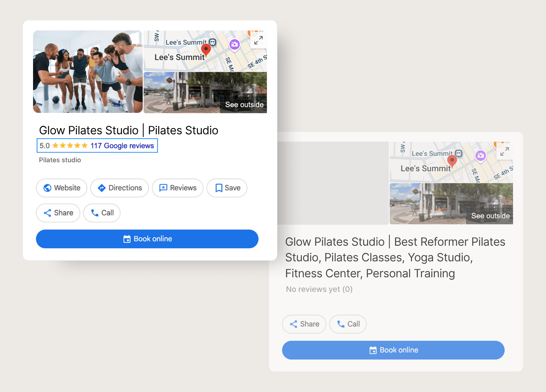Click the 5.0 rating number
Image resolution: width=546 pixels, height=392 pixels.
pos(45,146)
